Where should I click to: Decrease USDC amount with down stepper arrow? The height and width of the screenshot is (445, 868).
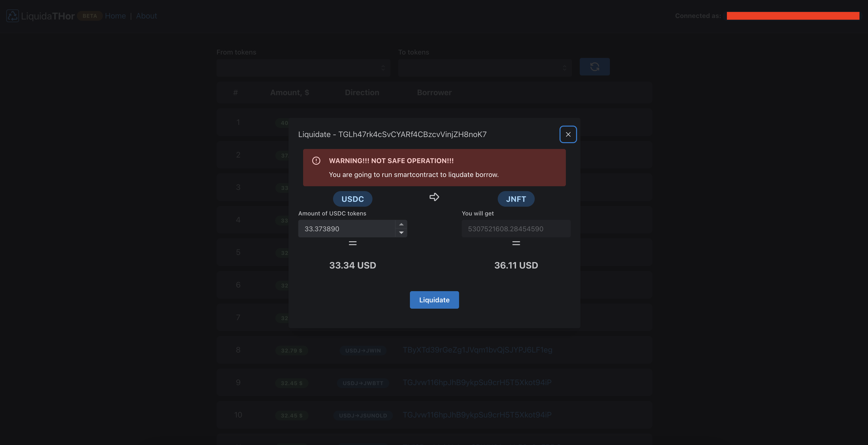coord(401,233)
